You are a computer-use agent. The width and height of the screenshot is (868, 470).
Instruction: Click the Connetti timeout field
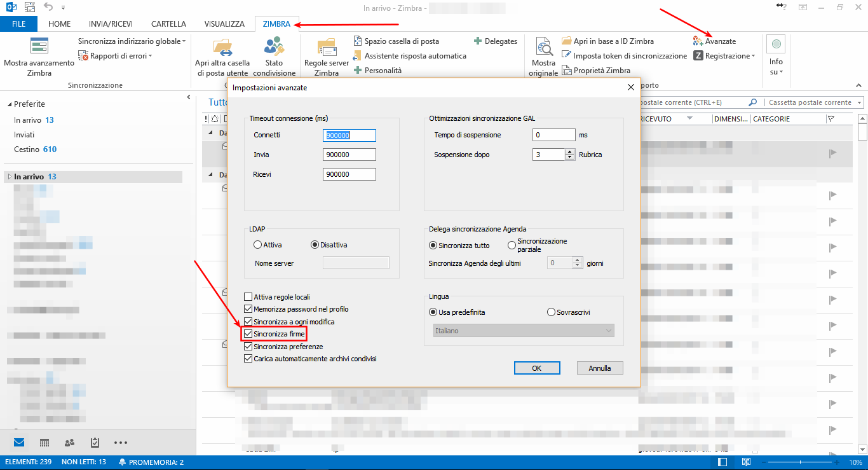(349, 135)
